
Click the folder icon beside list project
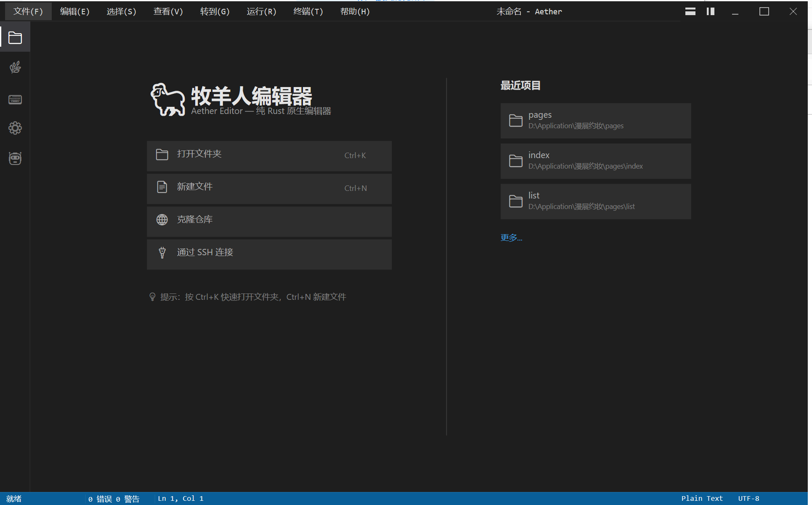[x=516, y=201]
